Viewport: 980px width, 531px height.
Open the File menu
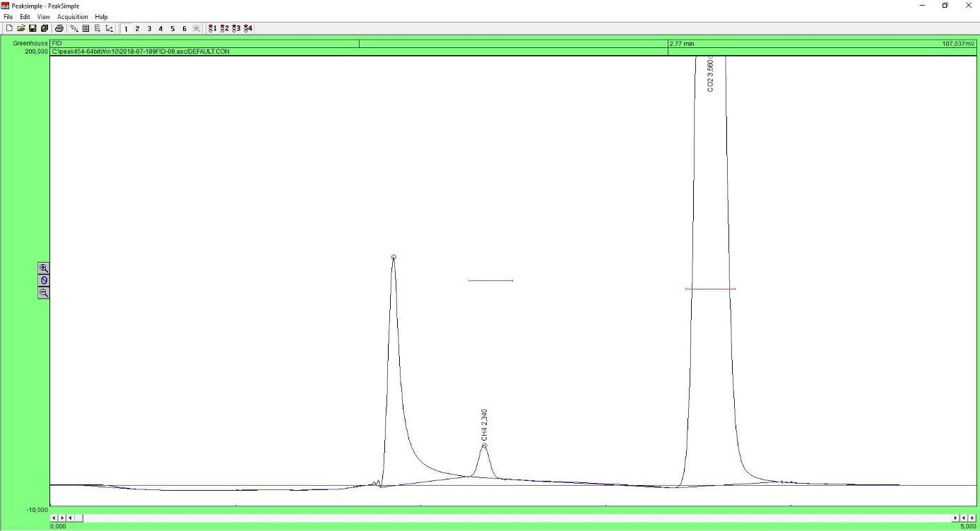pyautogui.click(x=8, y=16)
